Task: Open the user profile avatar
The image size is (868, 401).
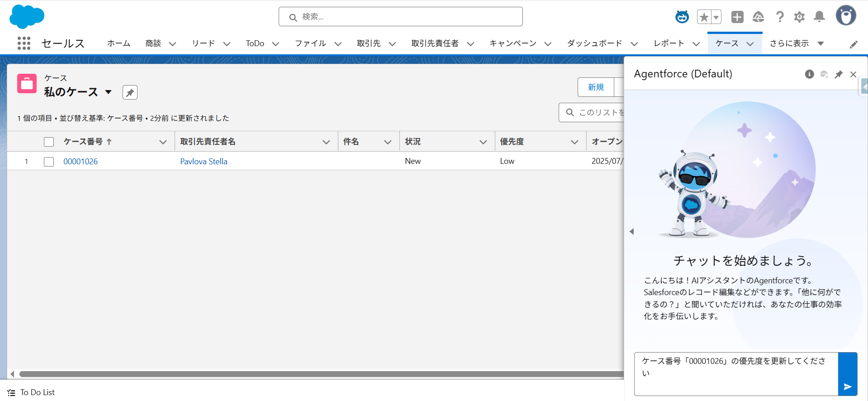Action: point(846,15)
